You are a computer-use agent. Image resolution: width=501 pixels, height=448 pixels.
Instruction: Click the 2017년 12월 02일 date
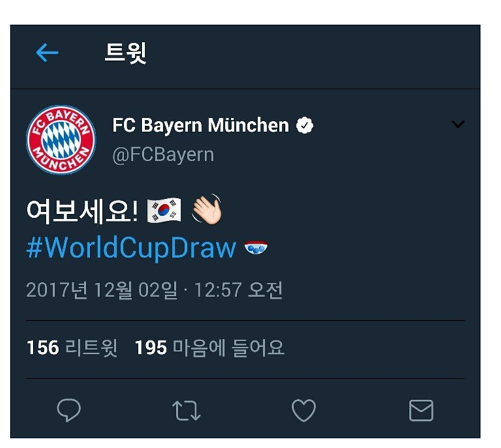tap(102, 290)
